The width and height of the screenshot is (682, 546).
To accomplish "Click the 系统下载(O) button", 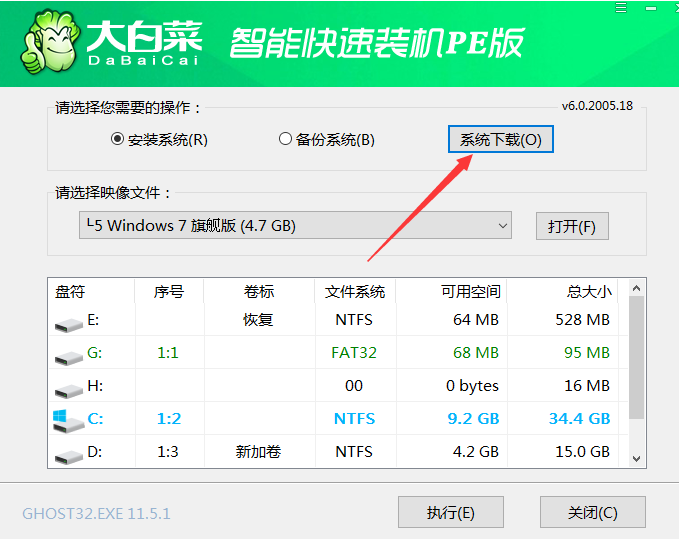I will tap(501, 140).
